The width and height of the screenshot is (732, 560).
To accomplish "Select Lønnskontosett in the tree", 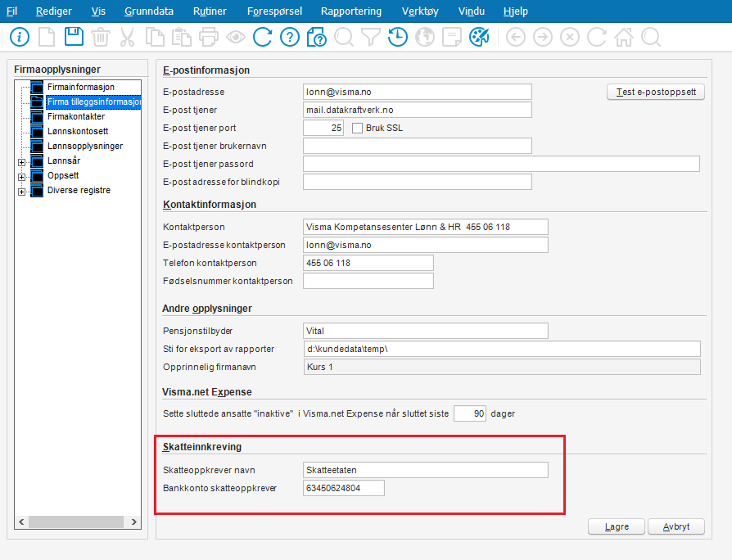I will pyautogui.click(x=78, y=131).
